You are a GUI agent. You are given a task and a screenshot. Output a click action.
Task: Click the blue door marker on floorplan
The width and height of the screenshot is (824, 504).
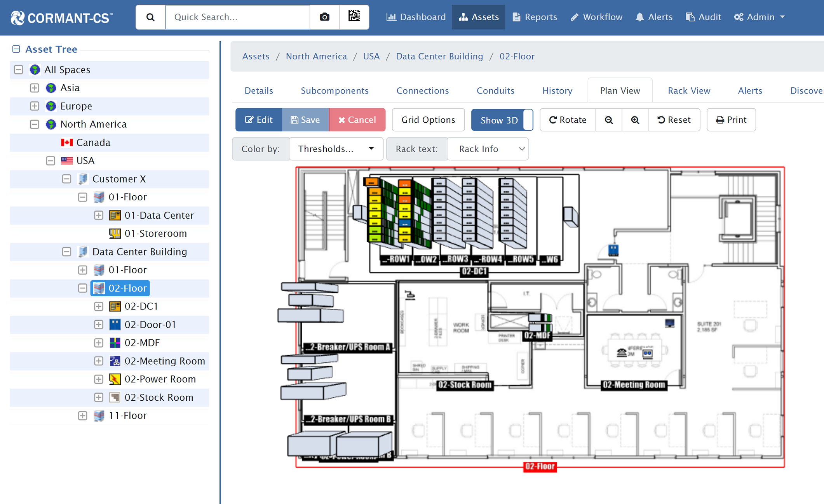click(613, 250)
